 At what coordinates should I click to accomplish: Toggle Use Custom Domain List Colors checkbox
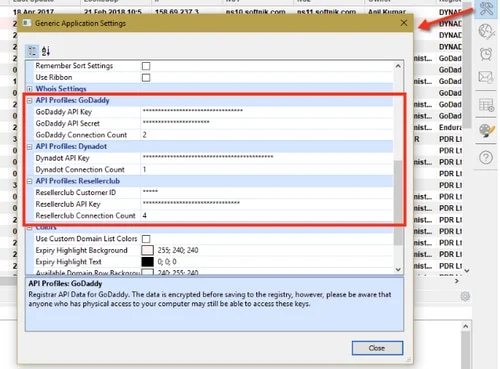point(146,239)
